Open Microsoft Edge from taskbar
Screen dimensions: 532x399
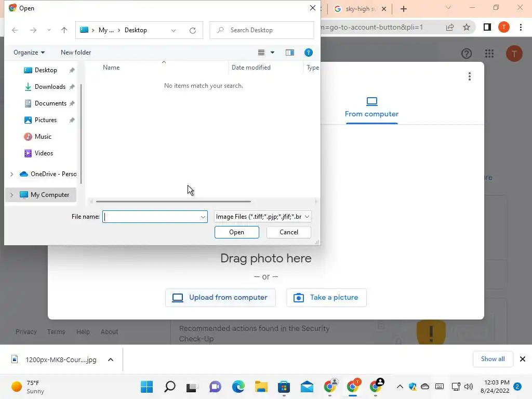click(x=238, y=387)
